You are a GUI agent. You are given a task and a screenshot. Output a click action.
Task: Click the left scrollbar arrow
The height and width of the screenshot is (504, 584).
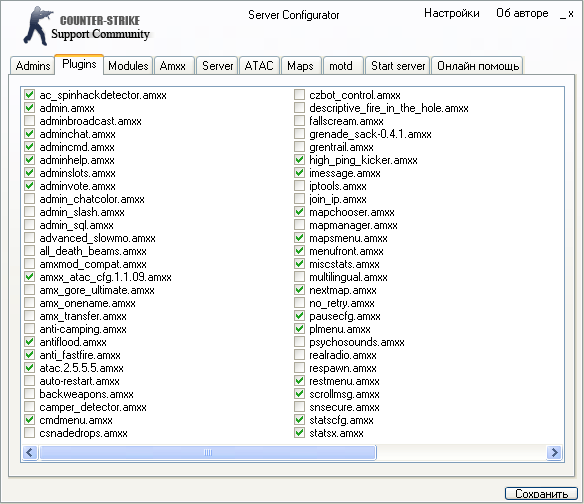tap(30, 453)
